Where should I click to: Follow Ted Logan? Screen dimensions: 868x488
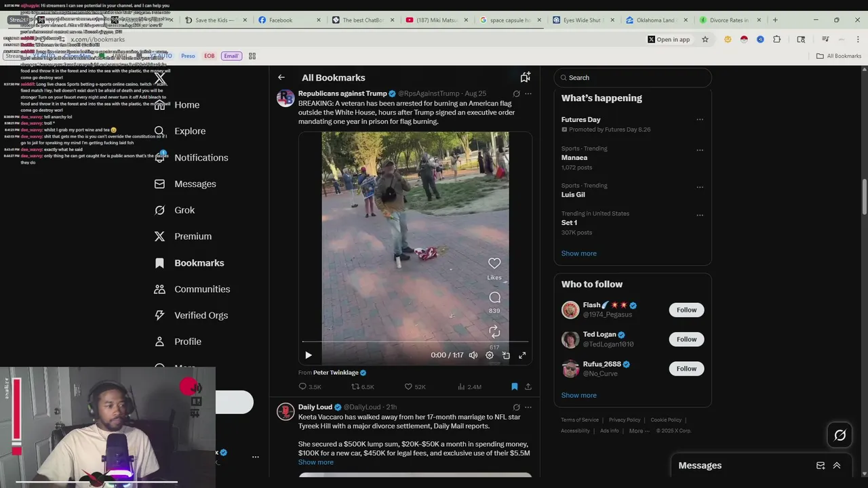pyautogui.click(x=686, y=339)
